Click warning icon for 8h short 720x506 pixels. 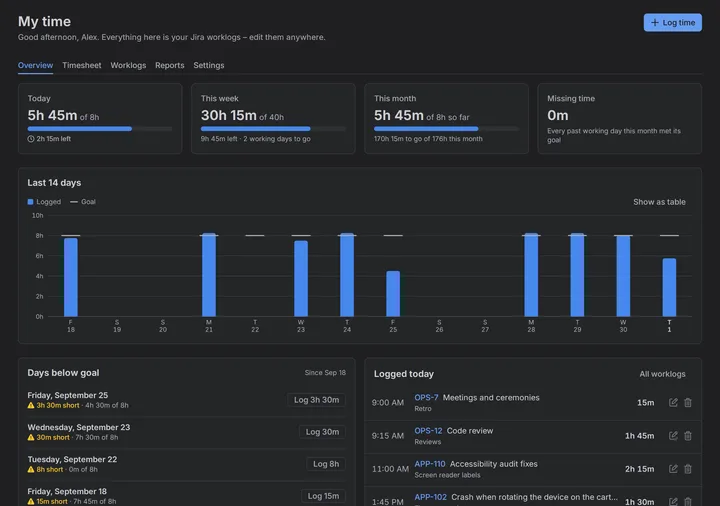click(31, 470)
